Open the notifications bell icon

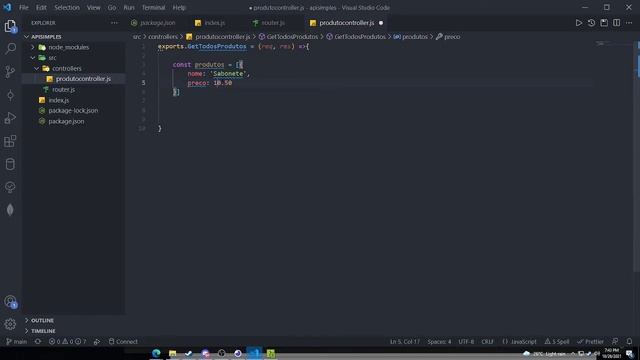click(x=629, y=341)
